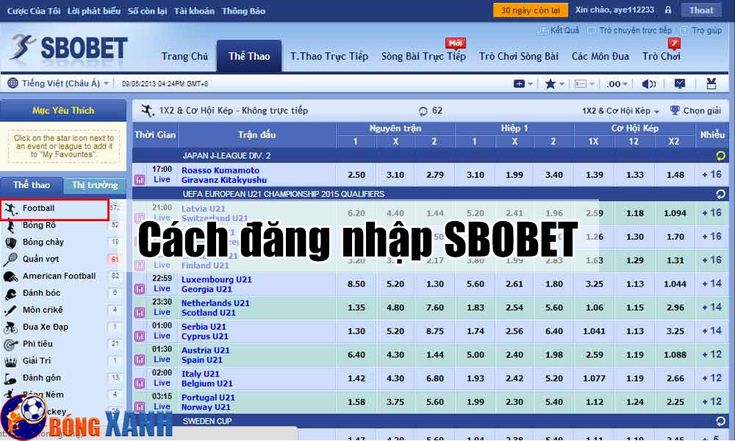Select odds 8.50 for Luxembourg U21 win

click(x=356, y=284)
